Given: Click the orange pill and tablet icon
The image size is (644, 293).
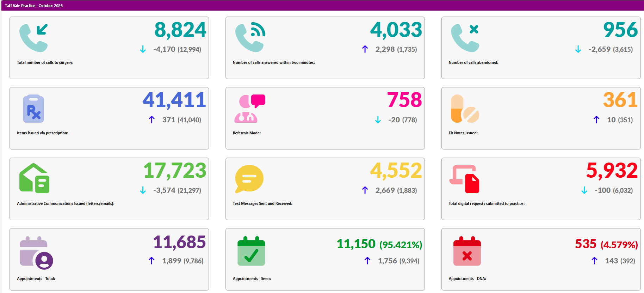Looking at the screenshot, I should [x=465, y=109].
